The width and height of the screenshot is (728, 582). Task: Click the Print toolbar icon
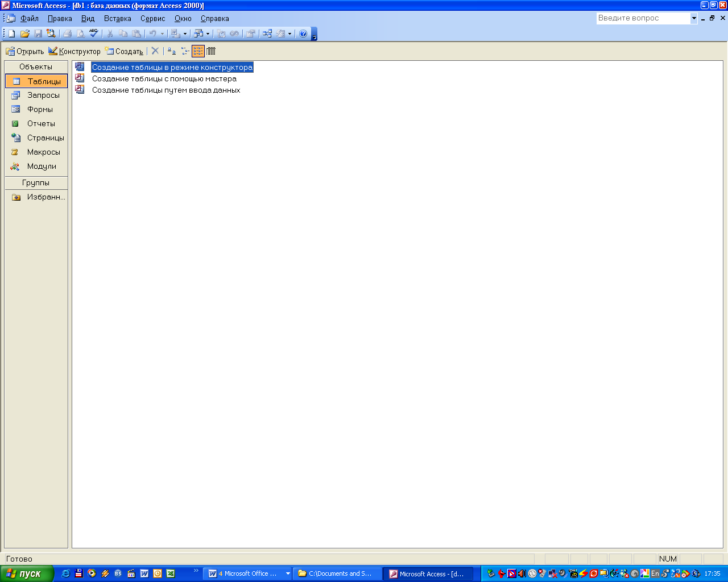68,34
